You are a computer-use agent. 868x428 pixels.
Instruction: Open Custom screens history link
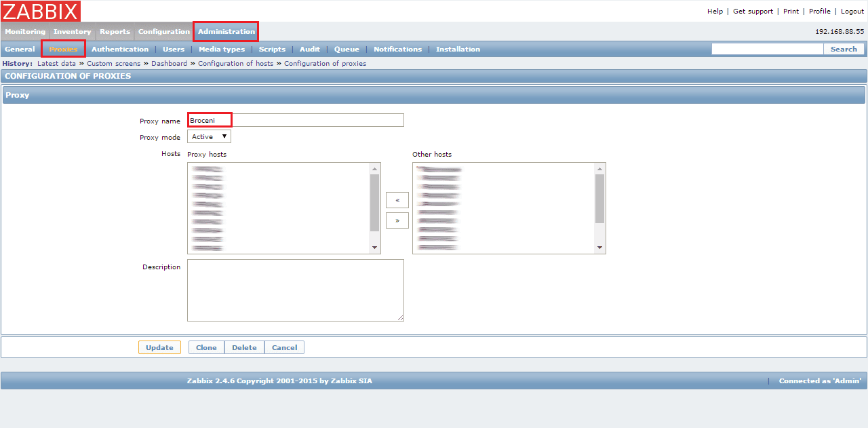(113, 63)
